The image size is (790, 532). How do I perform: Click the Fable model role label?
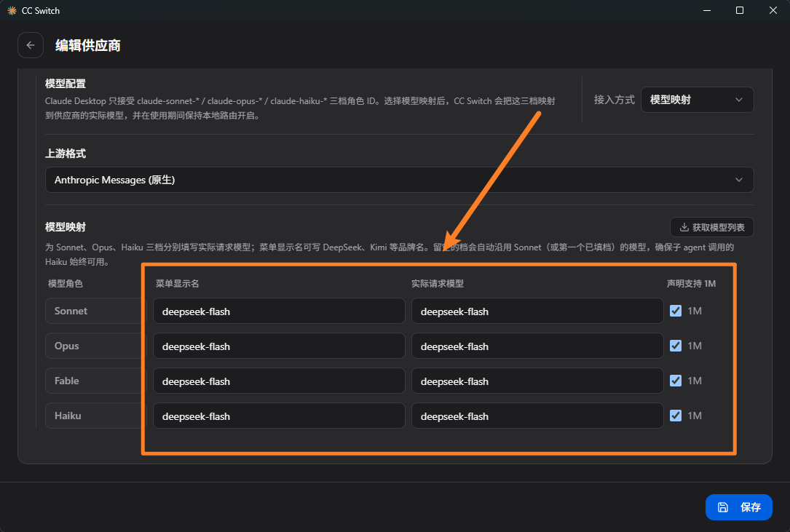66,381
